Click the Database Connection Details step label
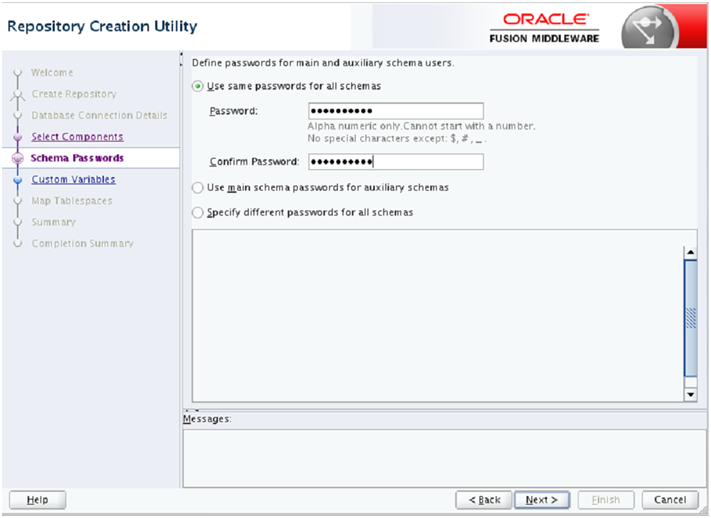The image size is (711, 518). point(99,115)
